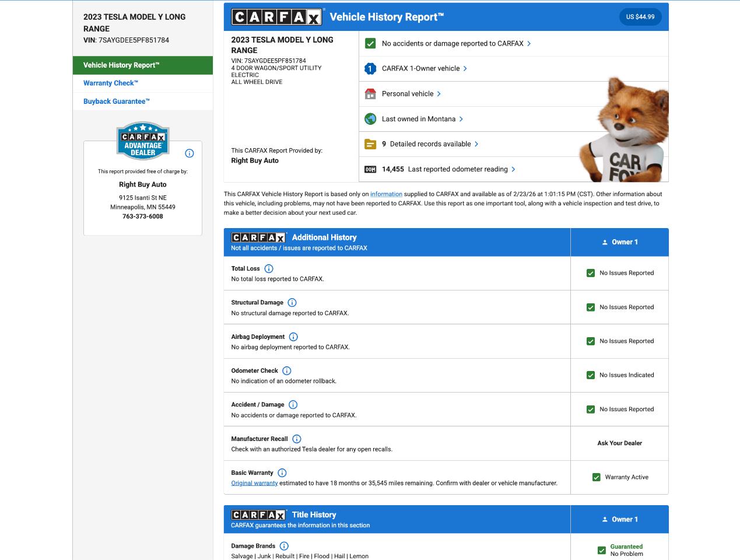Expand CARFAX 1-Owner vehicle chevron
This screenshot has height=560, width=740.
point(465,69)
